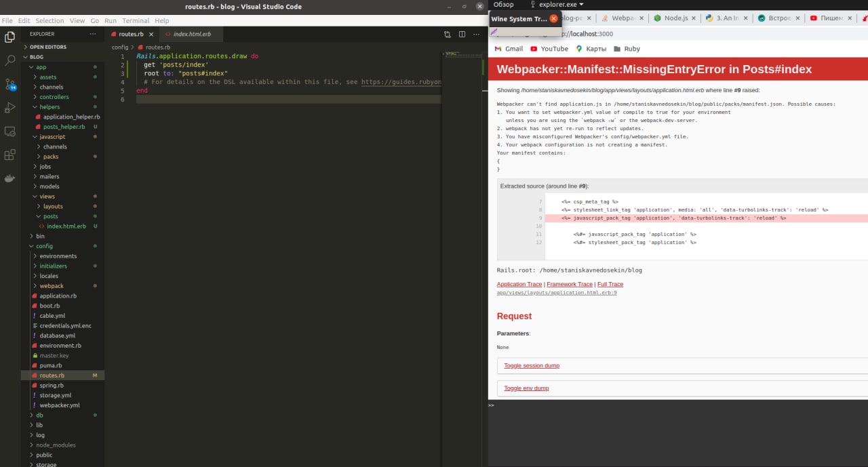Open the Search view in the activity bar
868x467 pixels.
10,60
